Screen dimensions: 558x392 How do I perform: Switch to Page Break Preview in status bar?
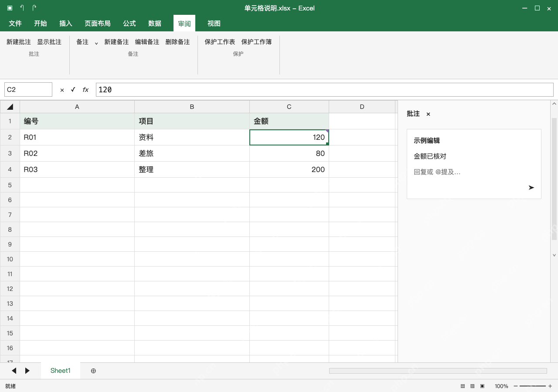pyautogui.click(x=482, y=386)
